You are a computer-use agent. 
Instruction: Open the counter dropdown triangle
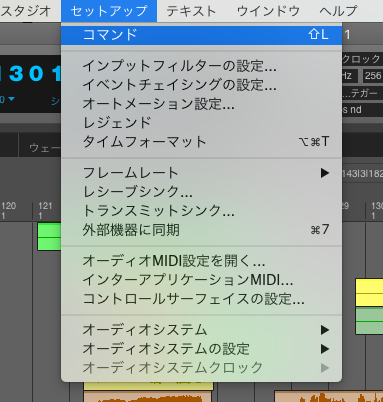[12, 99]
